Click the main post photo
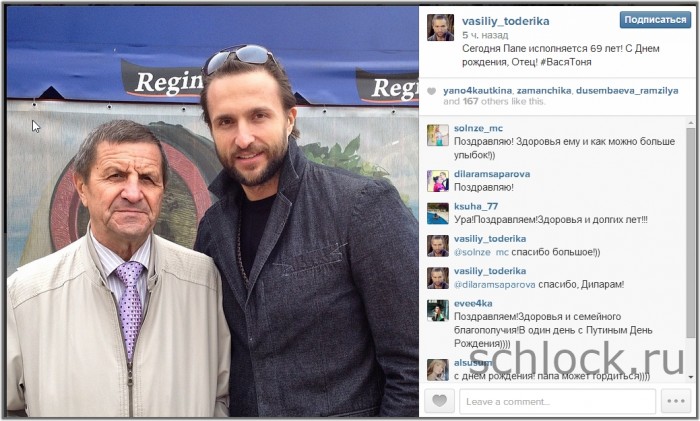The width and height of the screenshot is (700, 421). [212, 212]
